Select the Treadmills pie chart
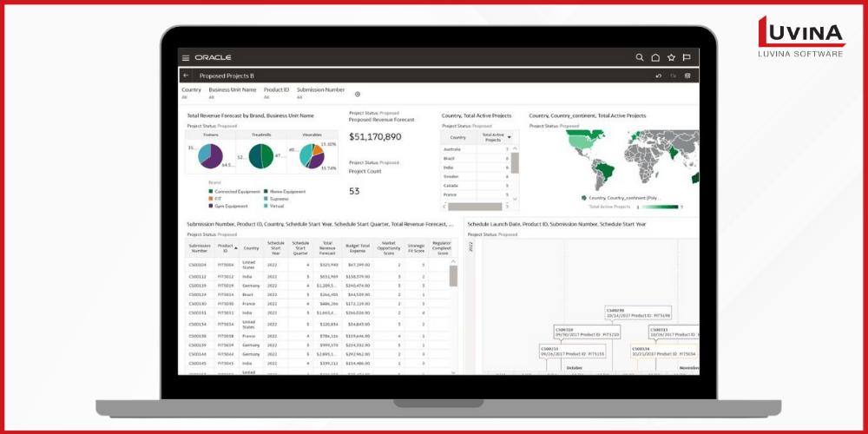 [261, 156]
